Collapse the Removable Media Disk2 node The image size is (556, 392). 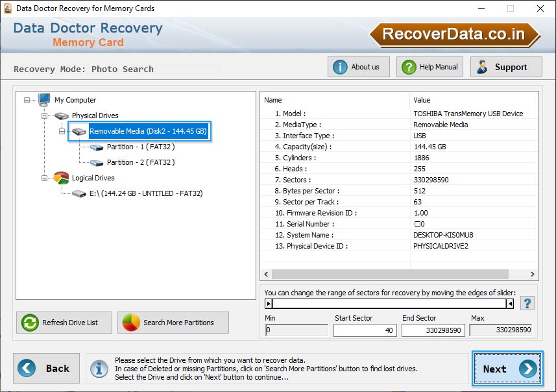(x=62, y=131)
